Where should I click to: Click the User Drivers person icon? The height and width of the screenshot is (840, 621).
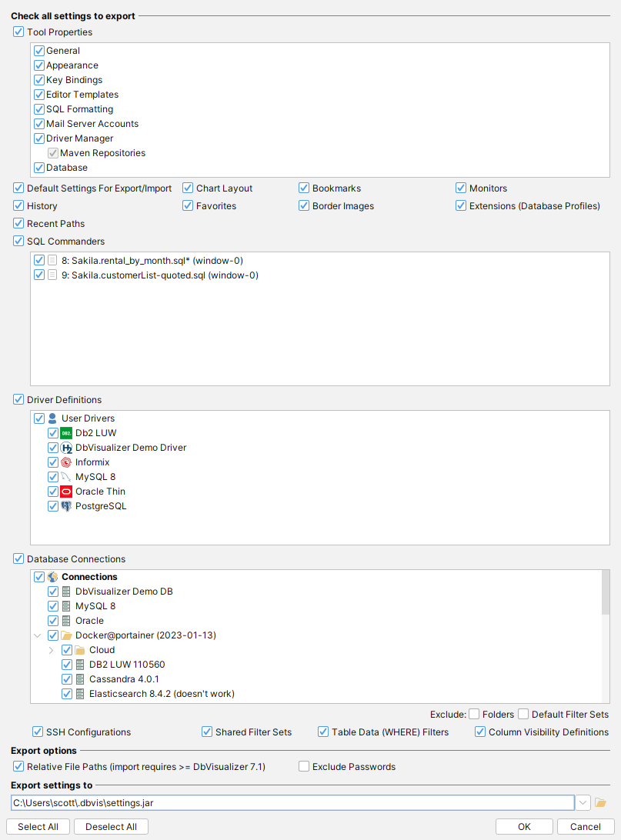click(52, 418)
